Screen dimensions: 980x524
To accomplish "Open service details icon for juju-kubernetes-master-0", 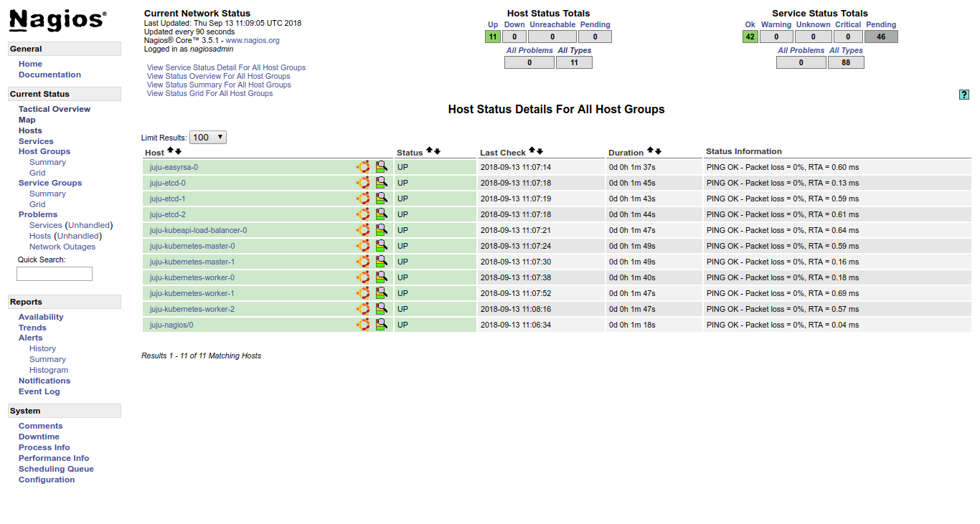I will (x=382, y=246).
